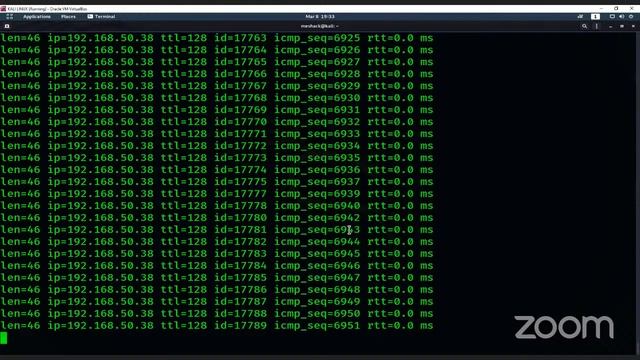Click text "id=17777"

tap(240, 194)
